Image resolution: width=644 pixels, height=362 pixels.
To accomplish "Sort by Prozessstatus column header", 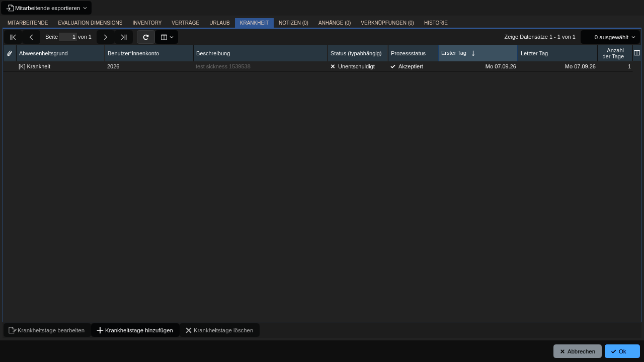I will 413,53.
